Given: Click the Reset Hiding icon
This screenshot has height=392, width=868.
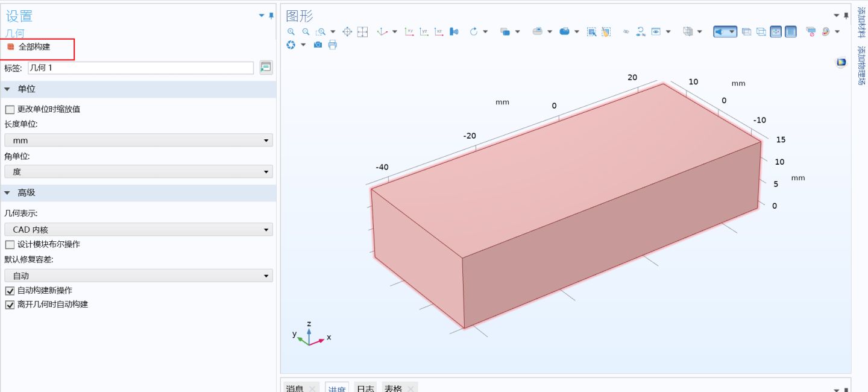Looking at the screenshot, I should click(x=640, y=31).
